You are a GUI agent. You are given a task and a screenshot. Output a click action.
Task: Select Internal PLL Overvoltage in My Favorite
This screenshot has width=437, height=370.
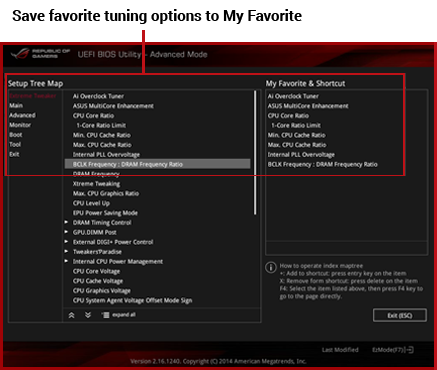(301, 155)
